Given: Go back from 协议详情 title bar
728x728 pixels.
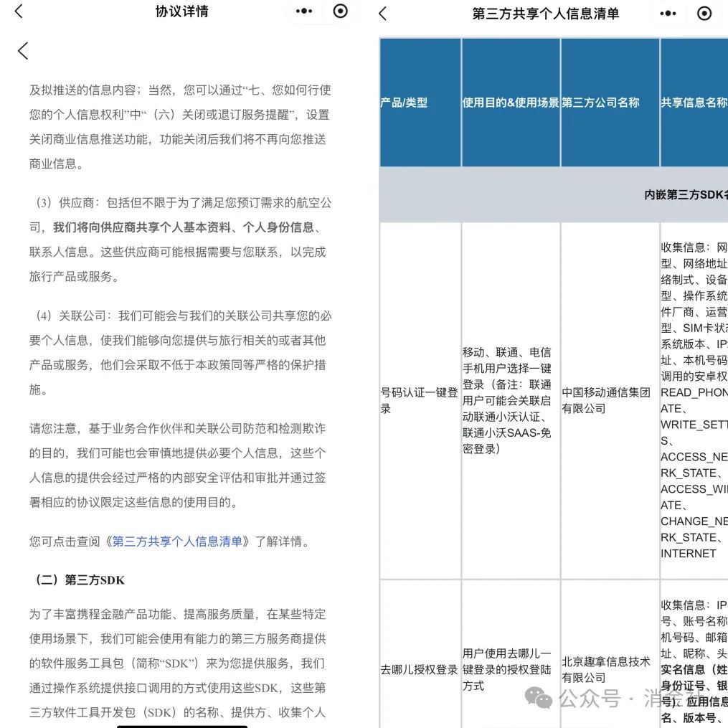Looking at the screenshot, I should coord(19,11).
